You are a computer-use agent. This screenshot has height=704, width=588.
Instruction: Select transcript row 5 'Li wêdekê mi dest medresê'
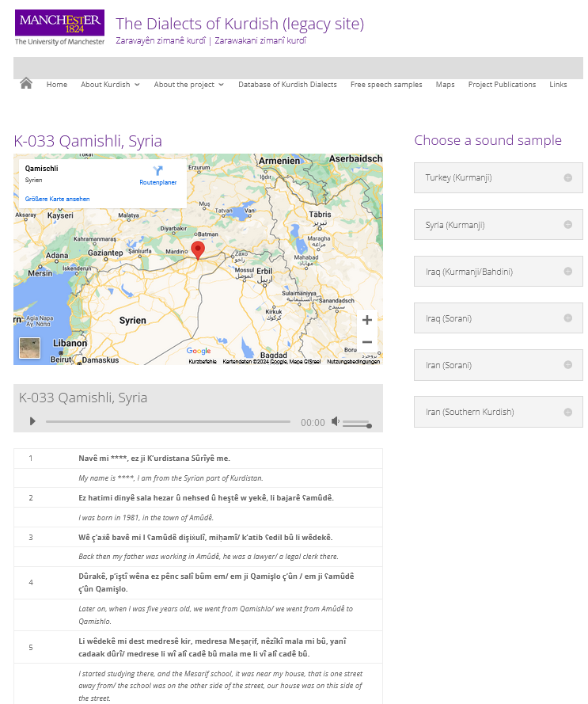(212, 648)
